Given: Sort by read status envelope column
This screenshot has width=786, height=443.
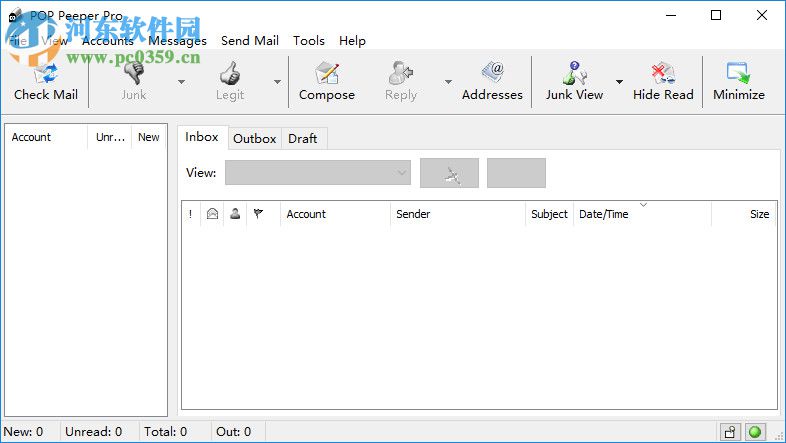Looking at the screenshot, I should point(212,214).
